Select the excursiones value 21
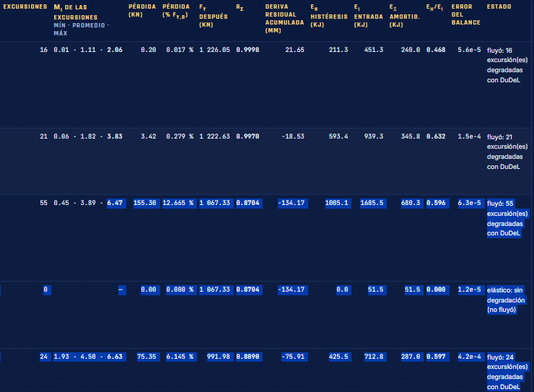The image size is (534, 392). pos(43,136)
